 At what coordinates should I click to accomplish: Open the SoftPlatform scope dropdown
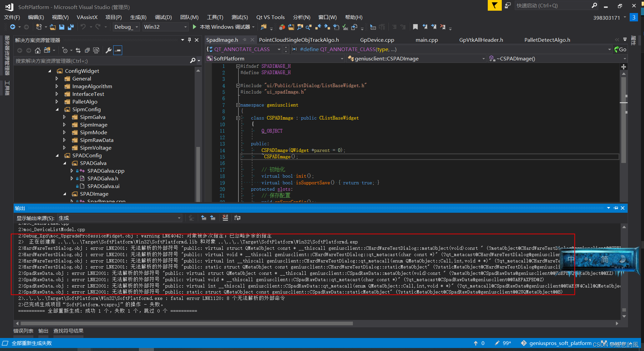275,59
